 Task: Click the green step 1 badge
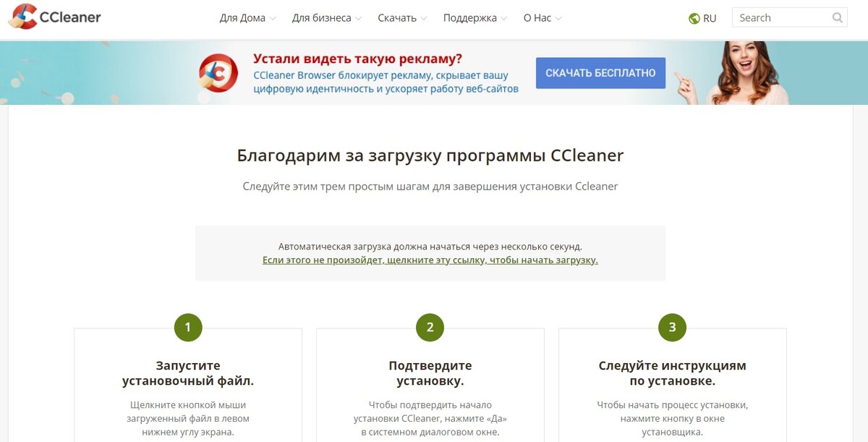pyautogui.click(x=187, y=327)
